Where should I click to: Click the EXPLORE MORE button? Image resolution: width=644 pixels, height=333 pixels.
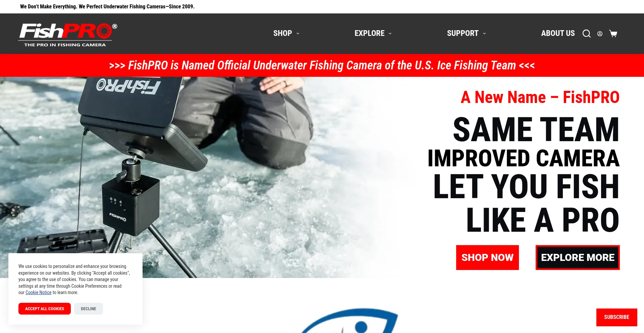[x=578, y=258]
